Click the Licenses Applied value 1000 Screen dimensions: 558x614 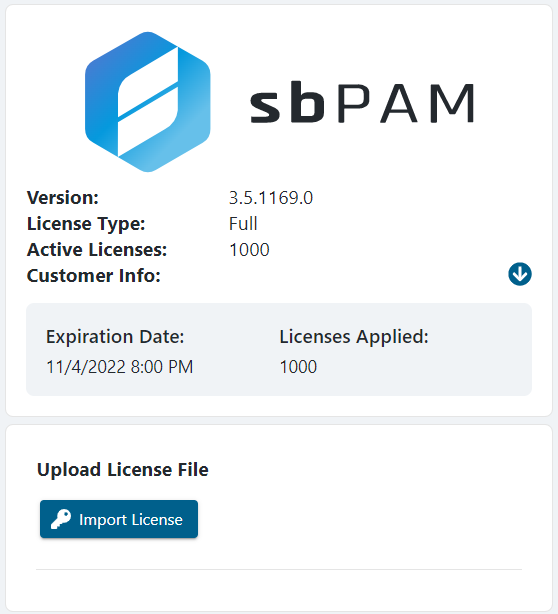(x=298, y=367)
